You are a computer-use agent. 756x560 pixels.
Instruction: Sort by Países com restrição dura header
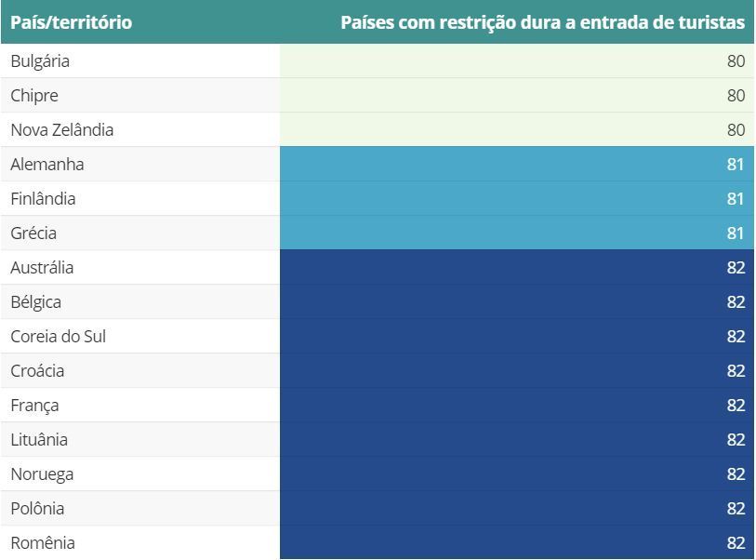(x=542, y=22)
